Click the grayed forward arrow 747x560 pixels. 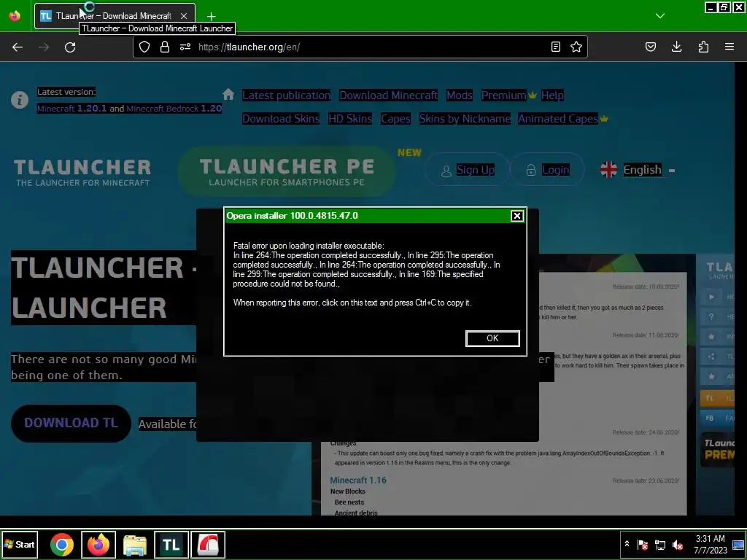[44, 47]
